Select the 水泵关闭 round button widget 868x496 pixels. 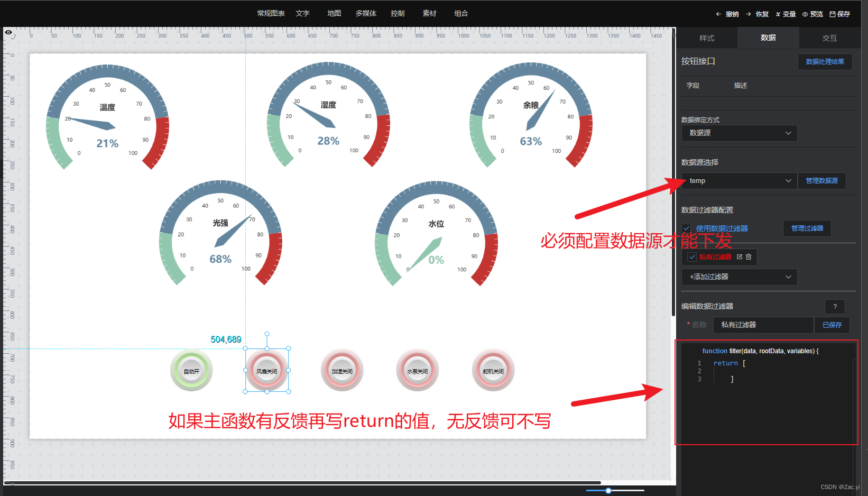click(418, 371)
